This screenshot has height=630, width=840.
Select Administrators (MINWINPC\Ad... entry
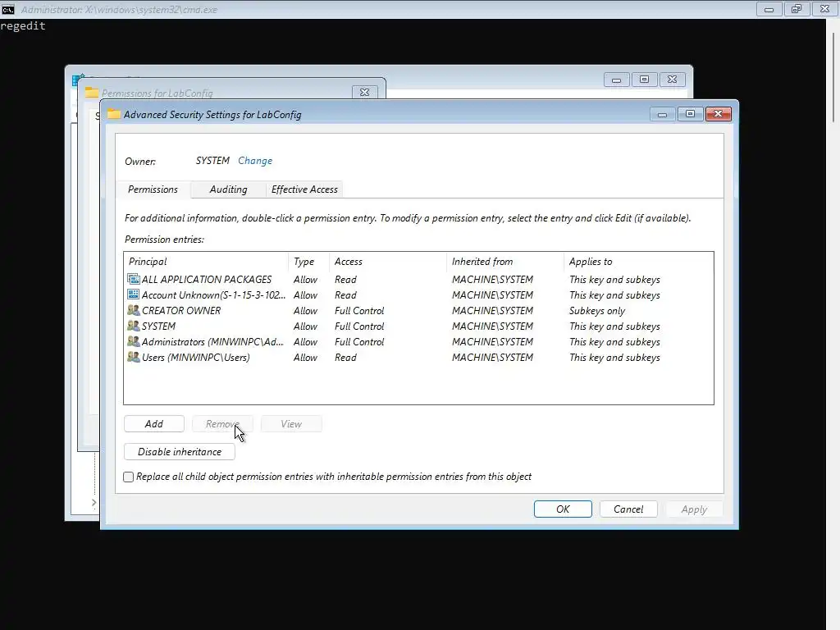(x=212, y=342)
